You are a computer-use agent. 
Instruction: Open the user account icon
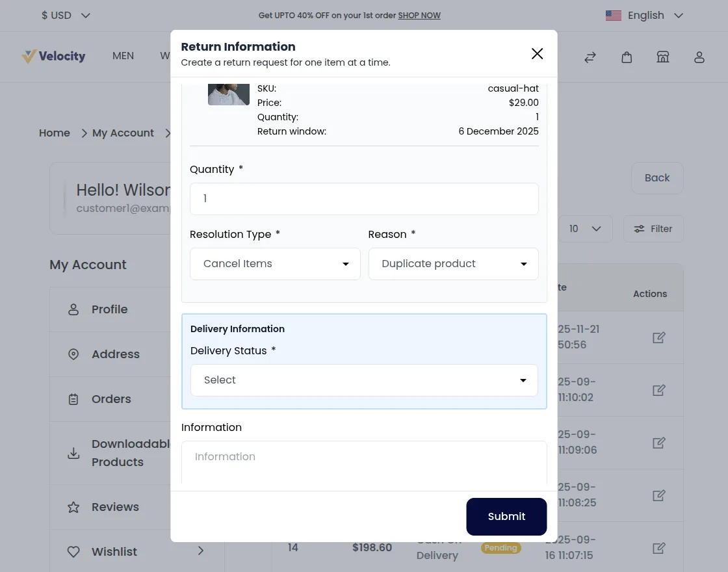tap(699, 57)
